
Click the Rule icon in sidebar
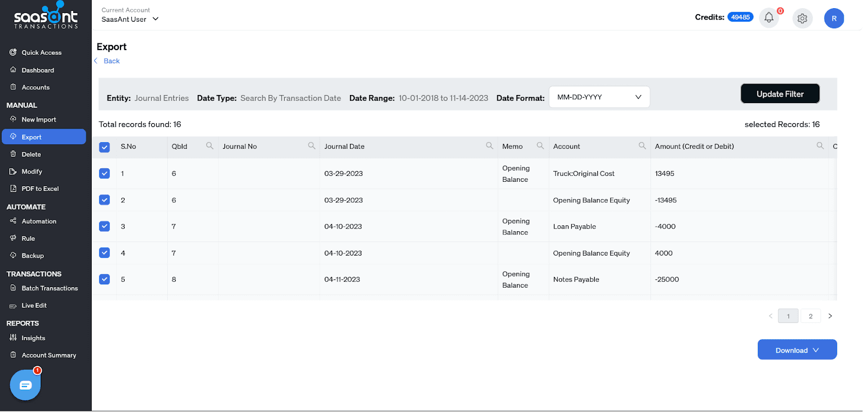tap(13, 238)
